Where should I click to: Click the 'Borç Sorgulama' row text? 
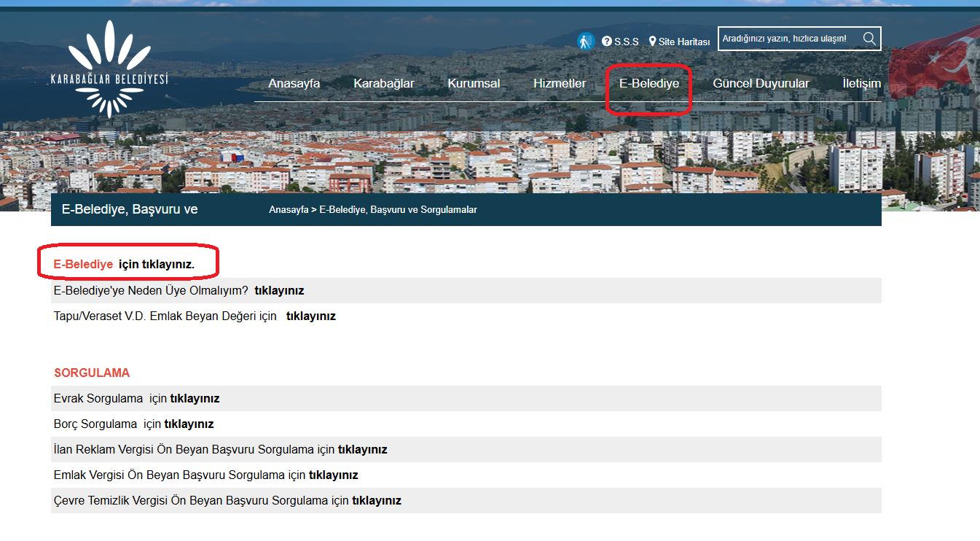95,424
